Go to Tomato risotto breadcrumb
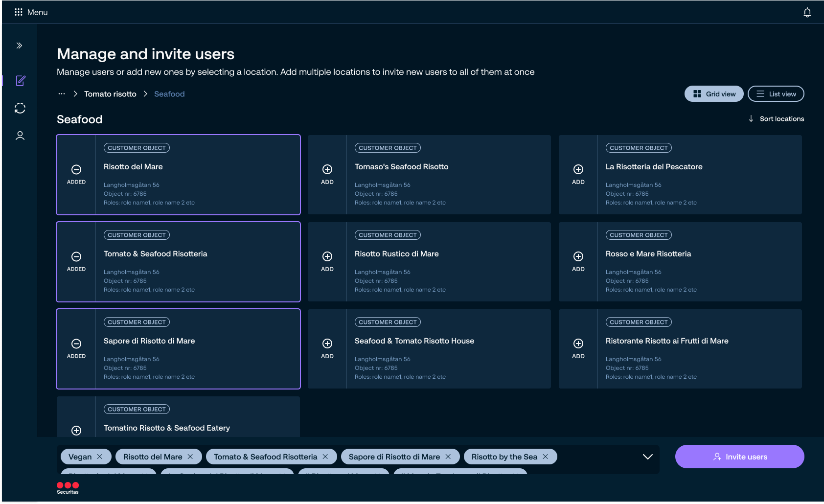This screenshot has width=824, height=504. (110, 94)
